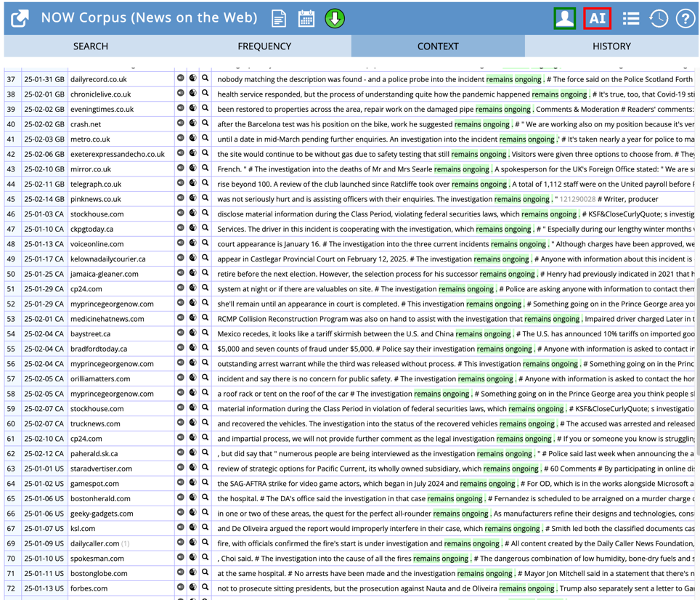Screen dimensions: 700x600
Task: Click the context text starting 'the SAG-AFTRA strike'
Action: click(456, 484)
